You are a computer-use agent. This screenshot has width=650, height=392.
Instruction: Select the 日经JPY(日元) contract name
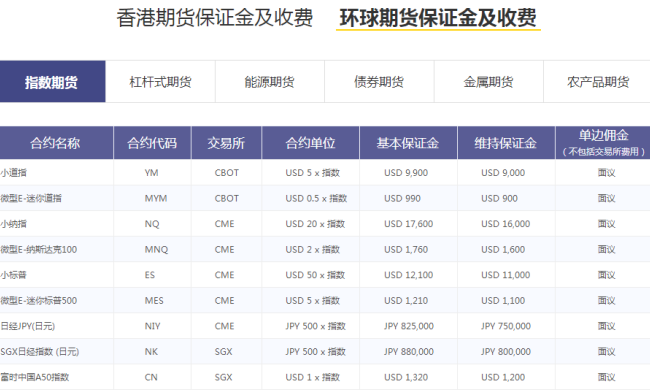click(28, 326)
